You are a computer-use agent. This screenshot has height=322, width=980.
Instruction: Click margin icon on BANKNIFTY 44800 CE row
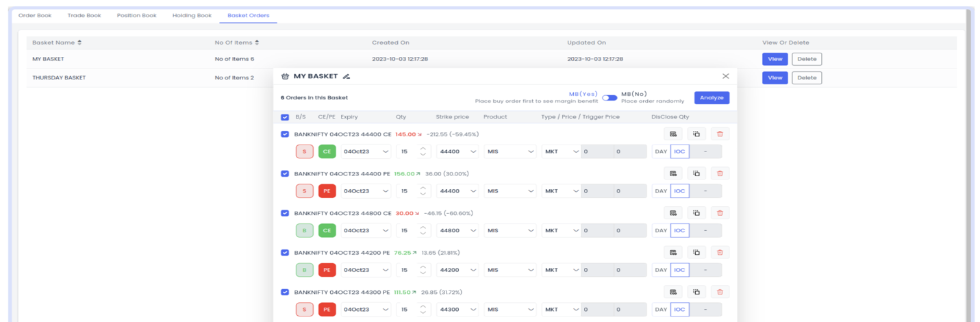tap(673, 213)
